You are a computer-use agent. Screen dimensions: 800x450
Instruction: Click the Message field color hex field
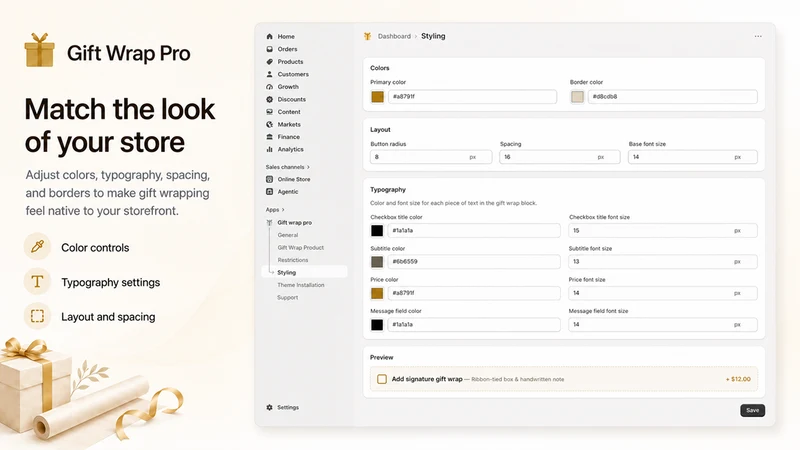[x=474, y=324]
